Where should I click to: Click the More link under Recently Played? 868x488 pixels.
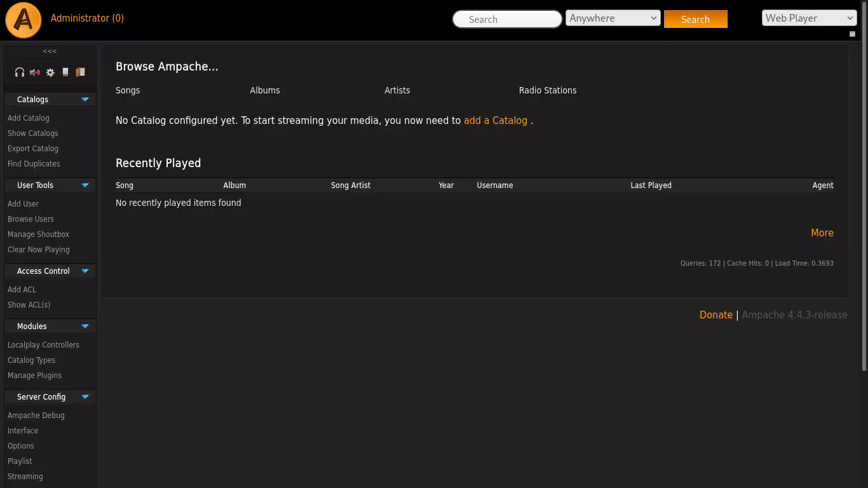(822, 233)
